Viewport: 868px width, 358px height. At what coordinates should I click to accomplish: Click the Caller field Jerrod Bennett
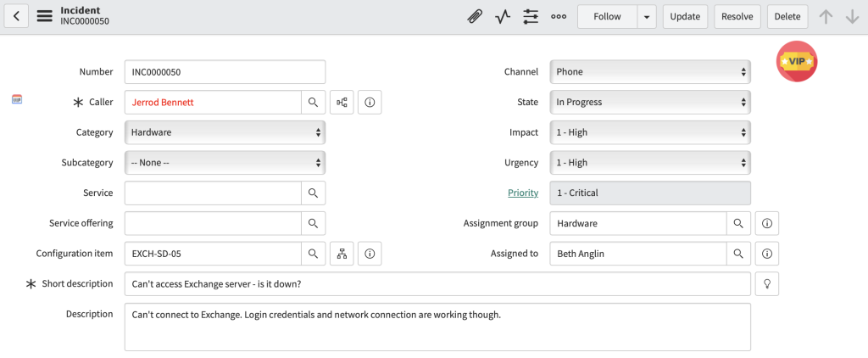(213, 102)
